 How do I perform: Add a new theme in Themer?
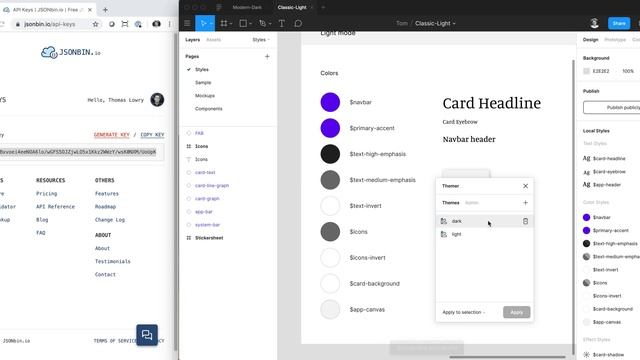point(525,202)
